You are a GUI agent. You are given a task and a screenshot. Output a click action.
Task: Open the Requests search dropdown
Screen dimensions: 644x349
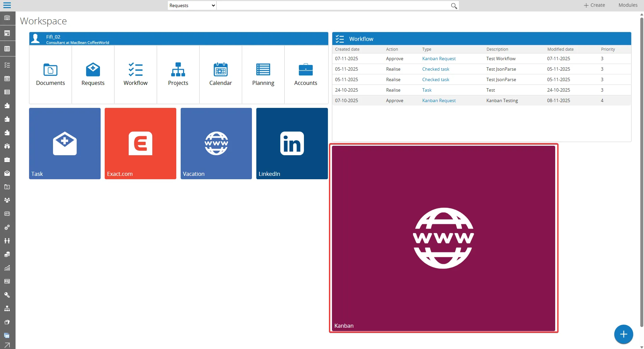click(x=192, y=5)
